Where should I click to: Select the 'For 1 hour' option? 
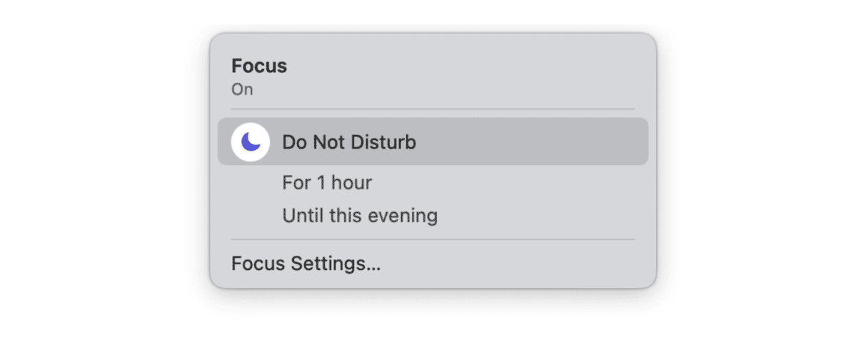coord(327,183)
